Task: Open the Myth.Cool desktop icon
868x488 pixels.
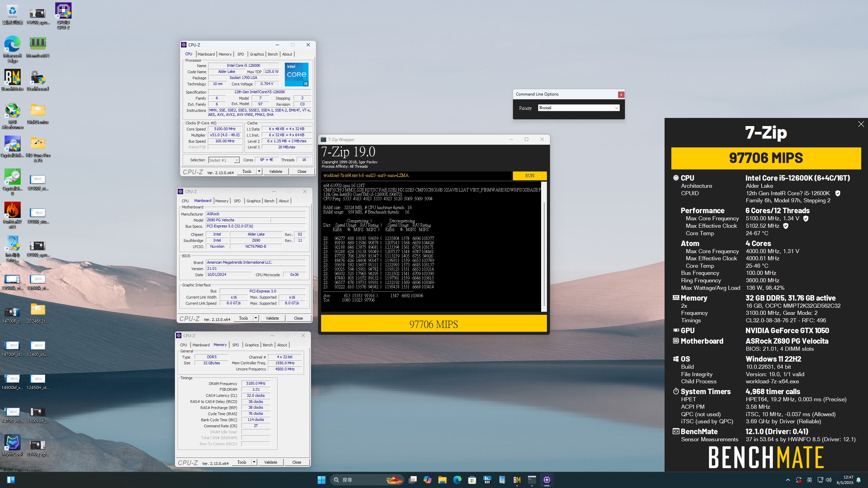Action: pyautogui.click(x=13, y=445)
